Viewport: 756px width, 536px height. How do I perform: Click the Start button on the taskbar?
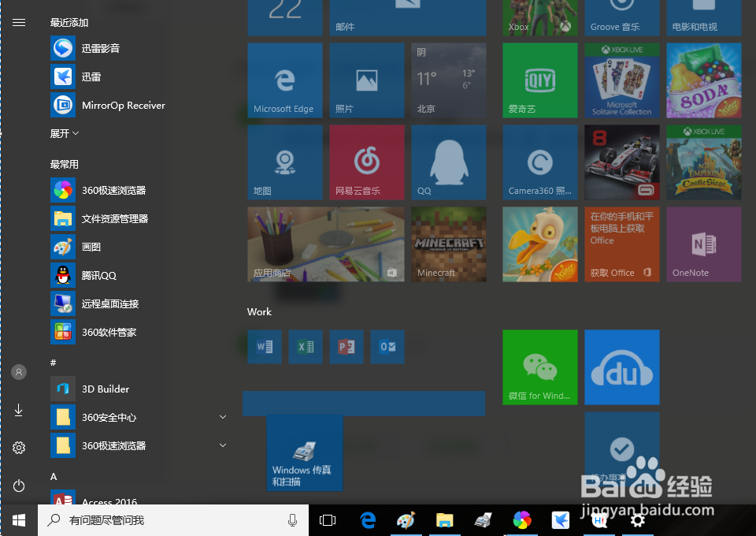point(19,520)
